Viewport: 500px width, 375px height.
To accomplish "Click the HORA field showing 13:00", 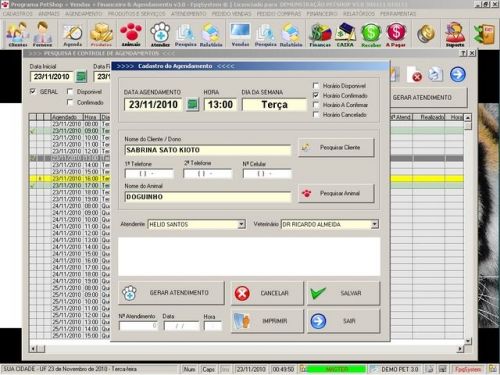I will point(220,105).
